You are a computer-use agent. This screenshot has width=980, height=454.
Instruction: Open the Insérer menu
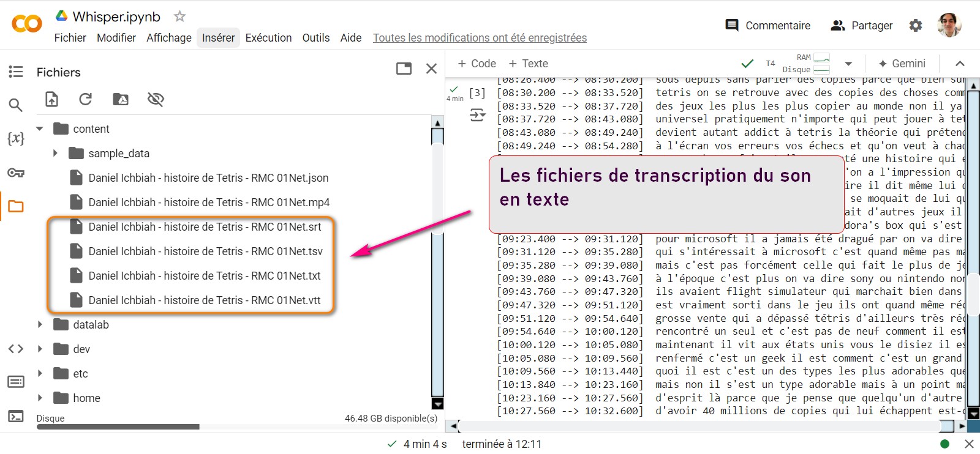tap(218, 38)
